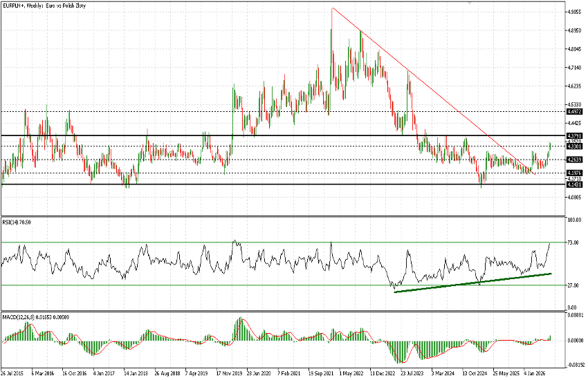The width and height of the screenshot is (588, 380).
Task: Click the 4.7140 price axis value
Action: click(x=574, y=68)
